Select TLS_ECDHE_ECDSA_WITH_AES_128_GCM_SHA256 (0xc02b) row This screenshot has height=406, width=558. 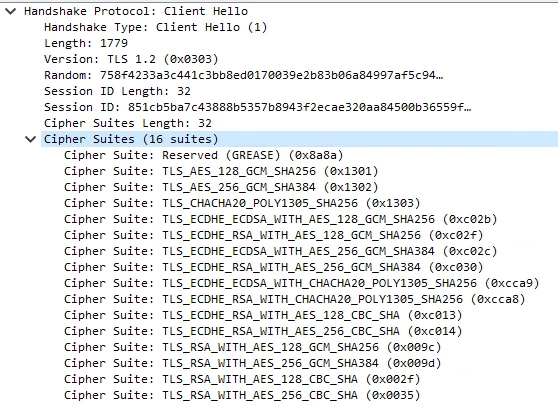coord(280,219)
